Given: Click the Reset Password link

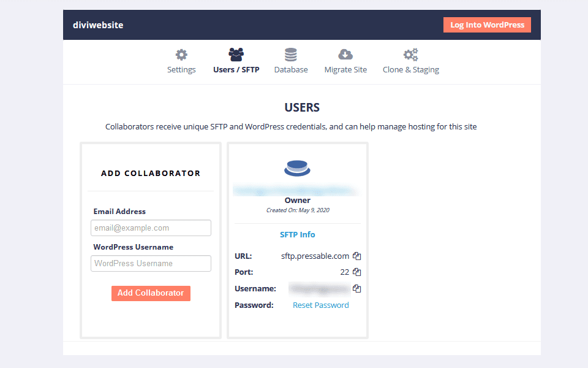Looking at the screenshot, I should [320, 305].
